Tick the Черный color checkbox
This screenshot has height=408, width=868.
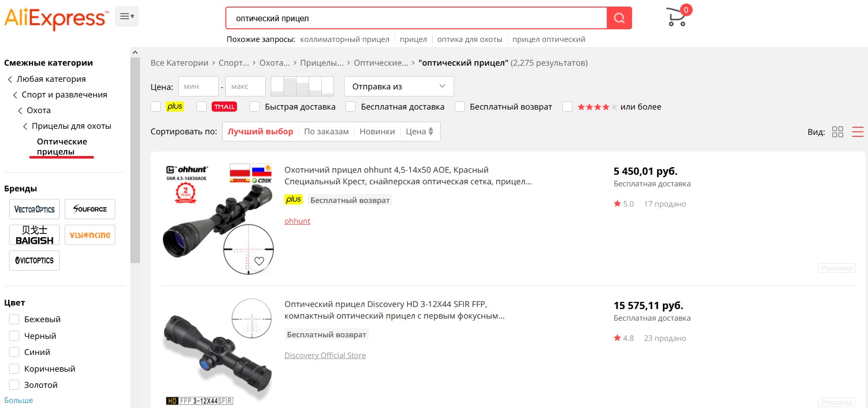click(14, 336)
